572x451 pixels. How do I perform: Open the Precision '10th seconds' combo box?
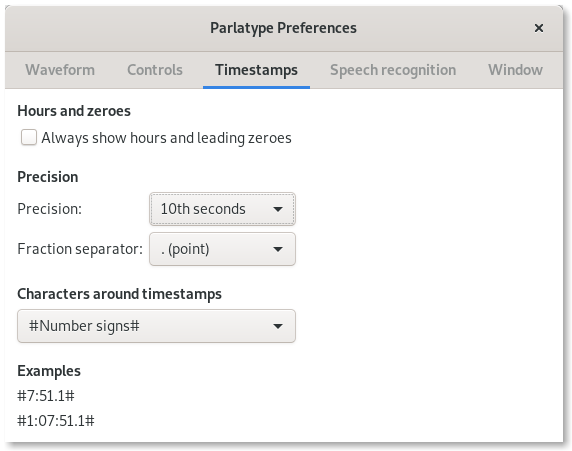pyautogui.click(x=222, y=209)
